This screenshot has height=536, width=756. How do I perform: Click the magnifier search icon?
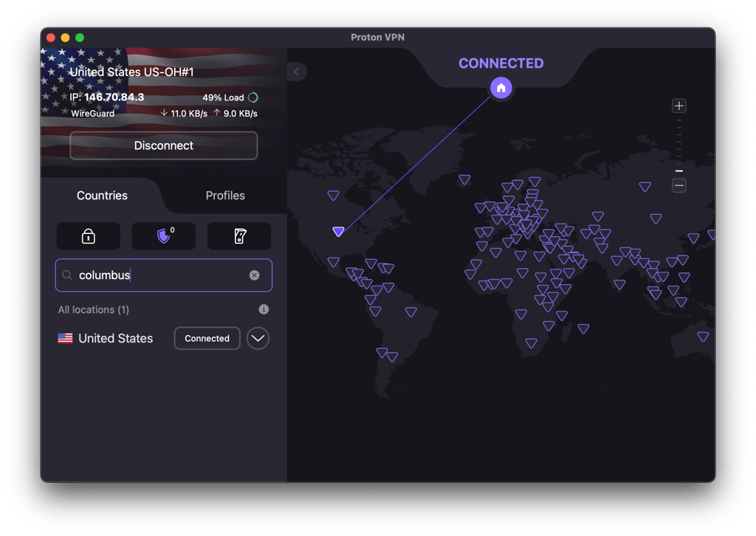(x=67, y=275)
